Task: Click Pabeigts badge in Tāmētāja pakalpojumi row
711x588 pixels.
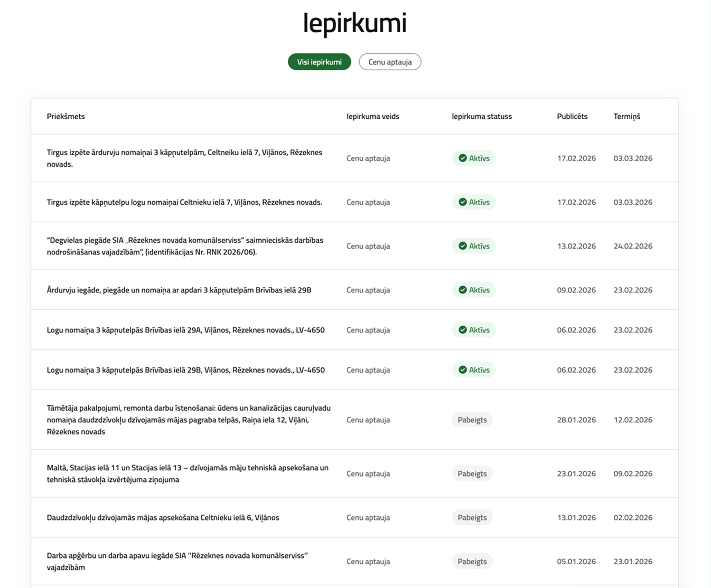Action: (x=472, y=420)
